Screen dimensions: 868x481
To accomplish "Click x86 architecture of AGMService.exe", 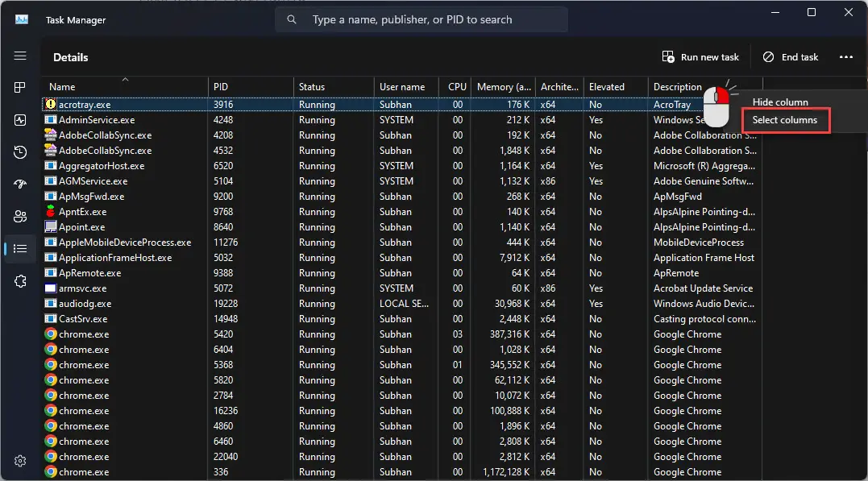I will click(x=547, y=181).
